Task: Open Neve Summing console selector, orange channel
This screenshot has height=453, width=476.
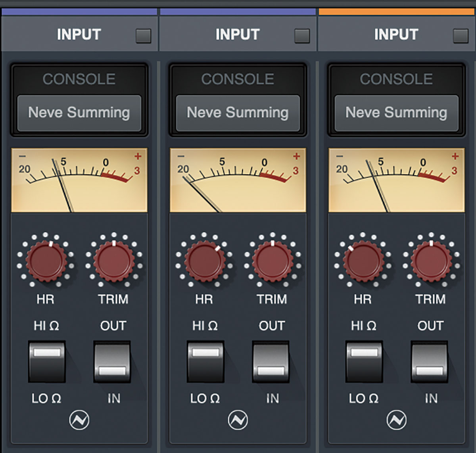Action: coord(396,113)
